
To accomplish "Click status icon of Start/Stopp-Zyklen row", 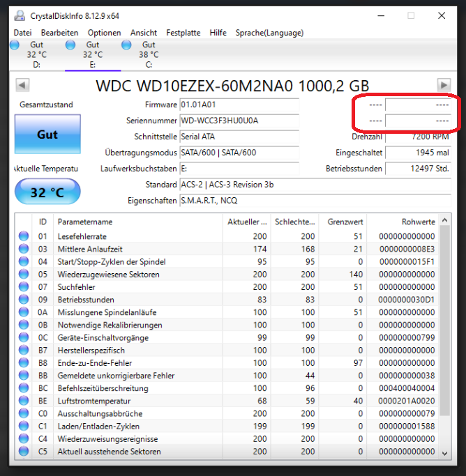I will point(24,261).
